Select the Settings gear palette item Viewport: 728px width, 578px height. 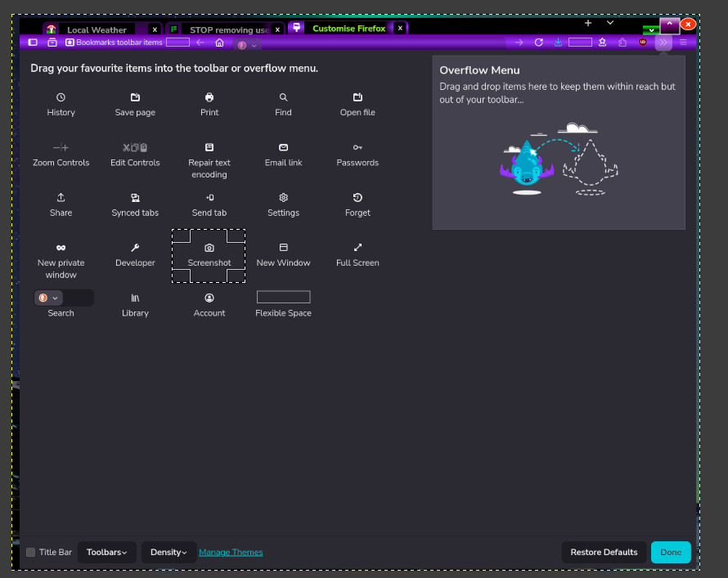click(x=283, y=205)
